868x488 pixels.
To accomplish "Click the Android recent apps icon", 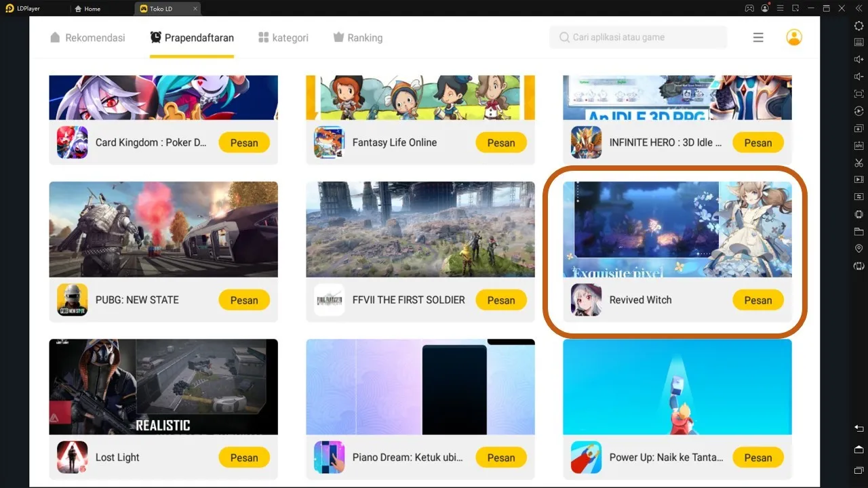I will tap(859, 470).
